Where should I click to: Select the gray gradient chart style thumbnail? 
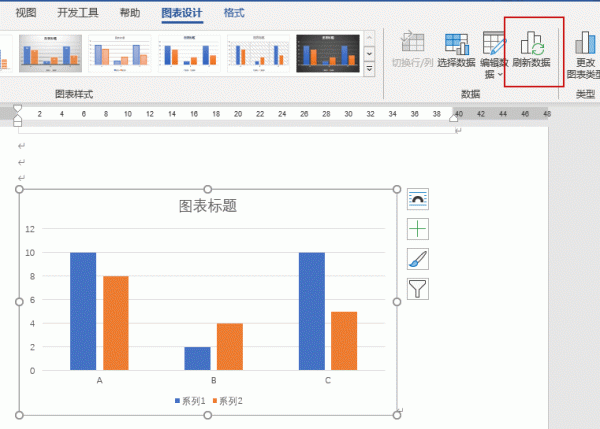click(x=50, y=54)
